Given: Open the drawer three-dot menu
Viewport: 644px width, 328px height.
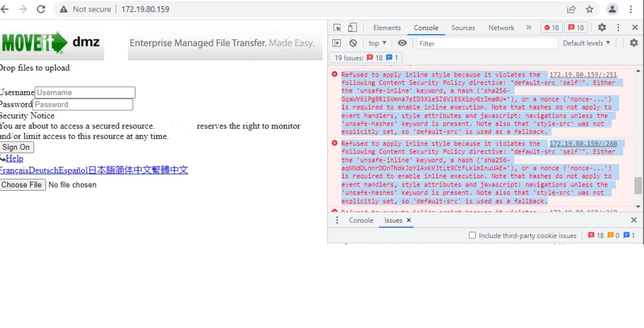Looking at the screenshot, I should [337, 220].
